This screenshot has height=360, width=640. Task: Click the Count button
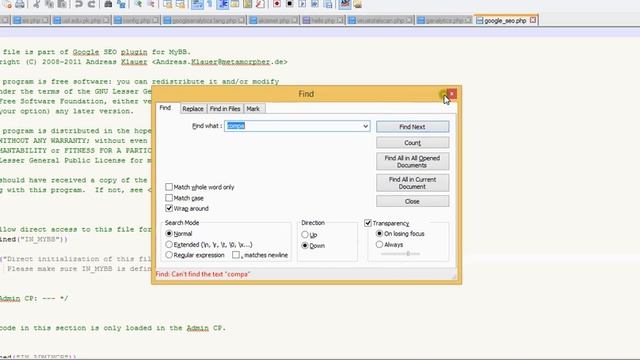(x=412, y=143)
